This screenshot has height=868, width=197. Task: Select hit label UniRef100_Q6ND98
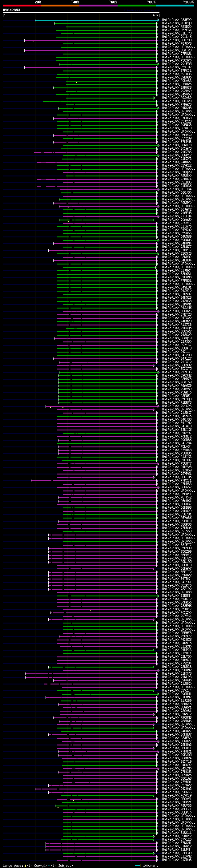(177, 508)
